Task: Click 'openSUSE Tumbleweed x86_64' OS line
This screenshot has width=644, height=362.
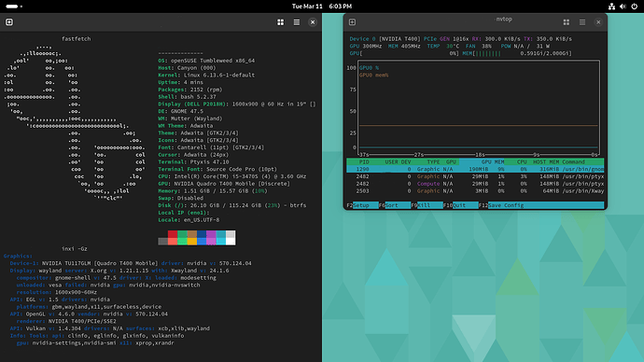Action: 213,61
